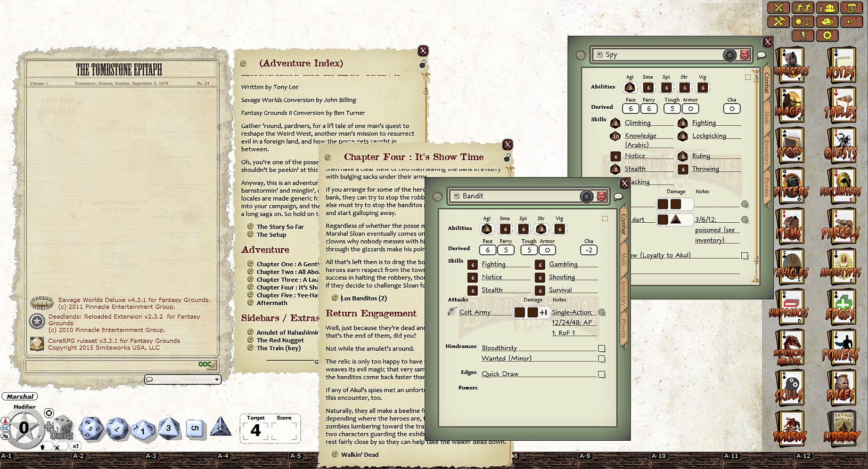Click the d20 die in dice tray

pyautogui.click(x=91, y=429)
